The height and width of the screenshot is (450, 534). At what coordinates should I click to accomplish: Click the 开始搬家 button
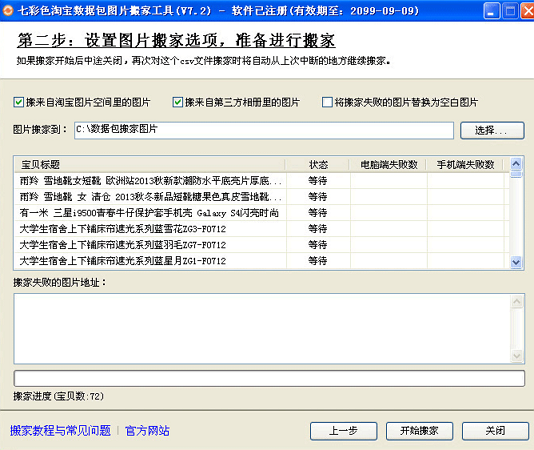tap(419, 431)
